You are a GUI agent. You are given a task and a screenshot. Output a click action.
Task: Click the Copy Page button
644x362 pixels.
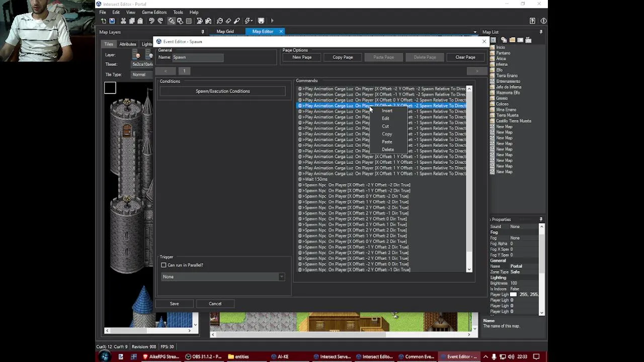coord(343,57)
